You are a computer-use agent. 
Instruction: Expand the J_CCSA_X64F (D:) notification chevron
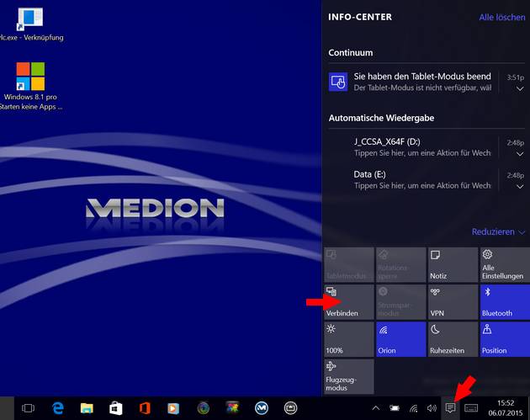[x=520, y=154]
